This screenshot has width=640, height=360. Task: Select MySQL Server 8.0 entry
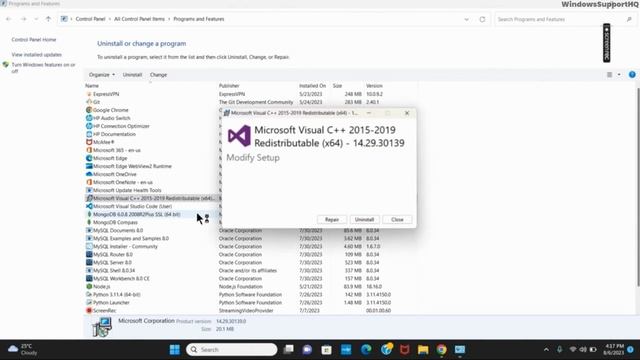tap(112, 262)
